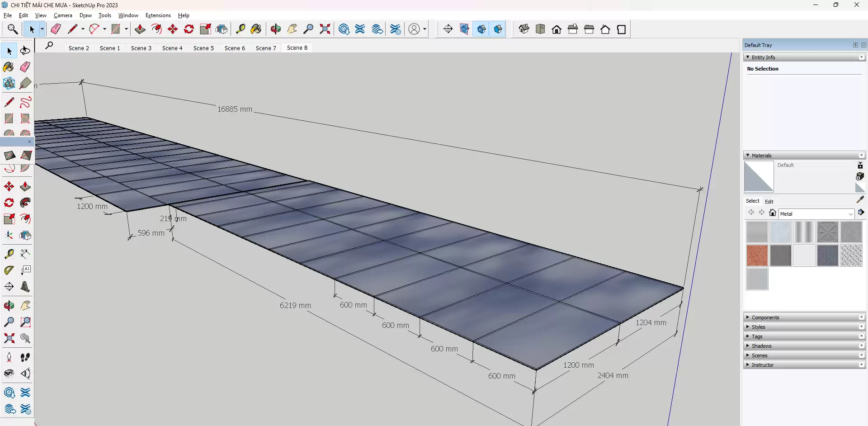Activate the eyedropper Sample Paint tool
This screenshot has height=426, width=868.
tap(860, 200)
